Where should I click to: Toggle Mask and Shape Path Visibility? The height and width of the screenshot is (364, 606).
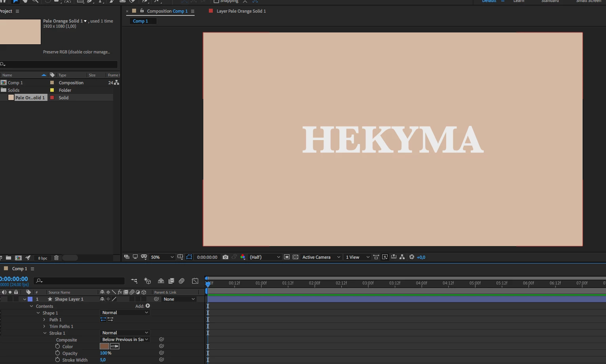tap(189, 257)
